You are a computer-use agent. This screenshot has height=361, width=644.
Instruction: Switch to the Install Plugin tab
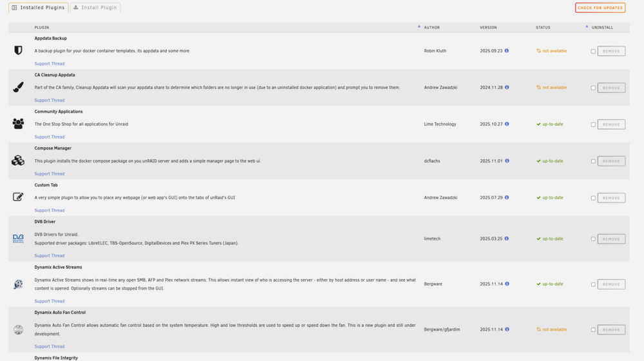pyautogui.click(x=95, y=7)
